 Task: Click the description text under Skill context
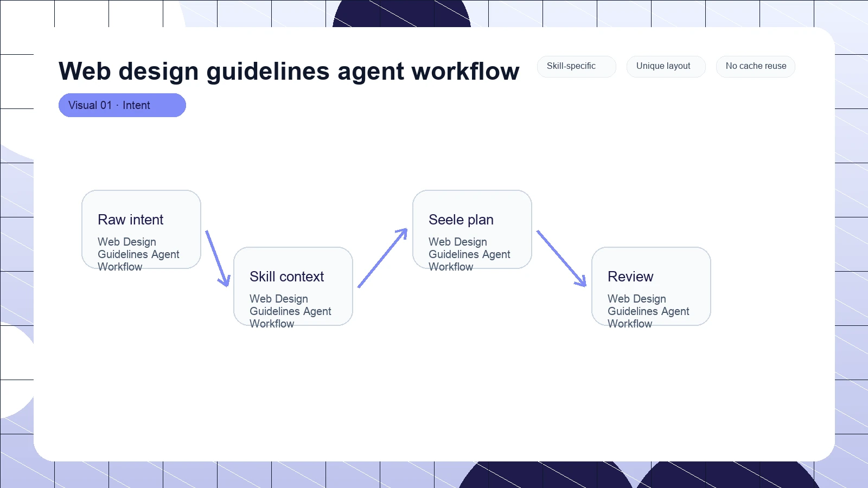tap(290, 311)
